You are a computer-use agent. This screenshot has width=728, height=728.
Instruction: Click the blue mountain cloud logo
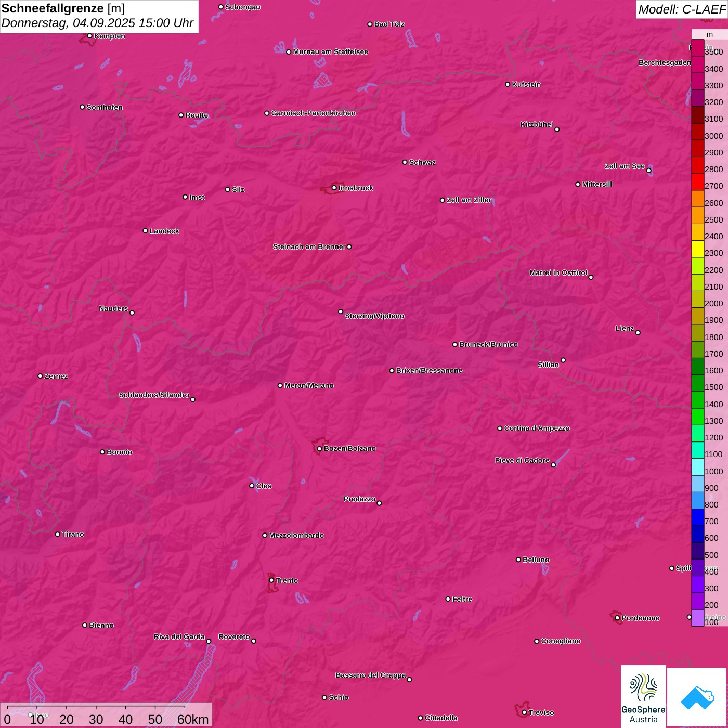(697, 698)
